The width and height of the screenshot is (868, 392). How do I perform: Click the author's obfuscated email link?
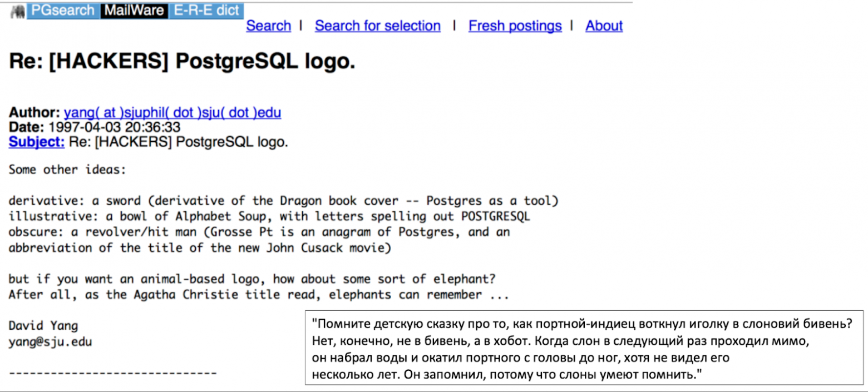172,112
